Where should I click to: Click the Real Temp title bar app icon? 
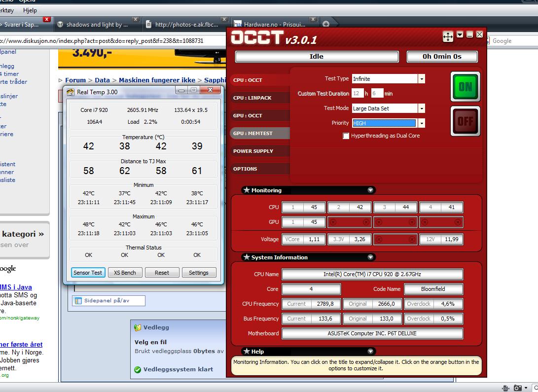coord(71,92)
